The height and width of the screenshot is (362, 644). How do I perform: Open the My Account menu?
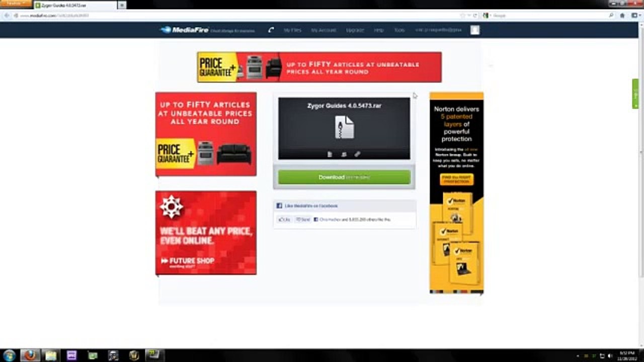[x=323, y=30]
